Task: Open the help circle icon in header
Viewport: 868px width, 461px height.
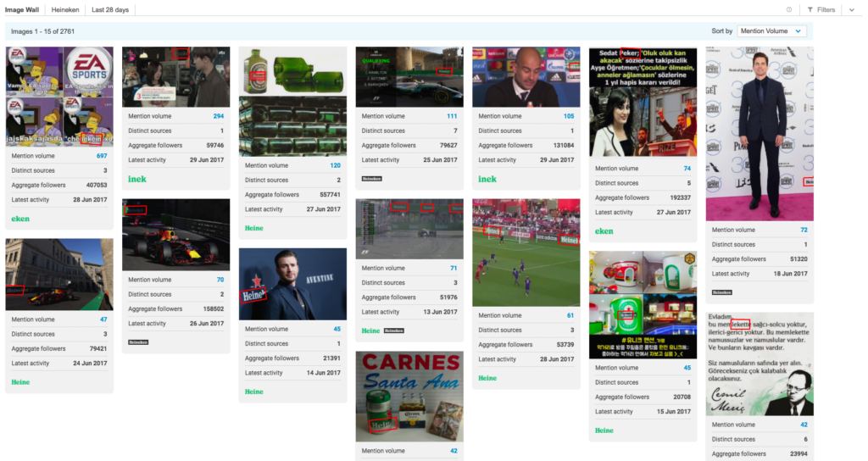Action: [789, 9]
